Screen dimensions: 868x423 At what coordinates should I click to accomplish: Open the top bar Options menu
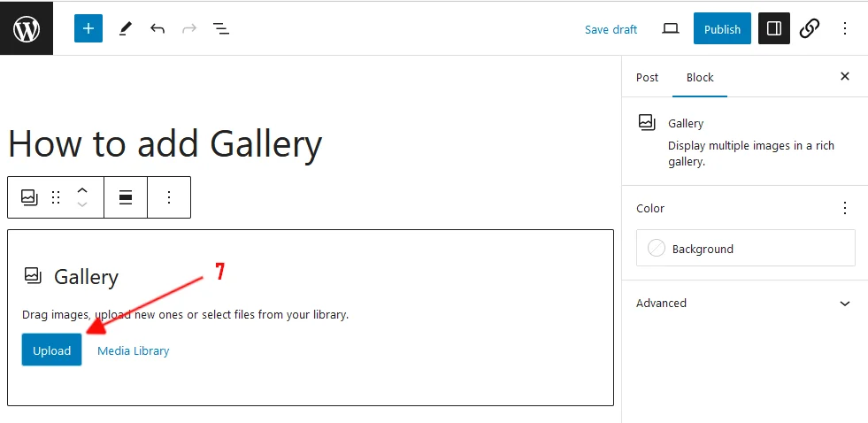click(845, 28)
